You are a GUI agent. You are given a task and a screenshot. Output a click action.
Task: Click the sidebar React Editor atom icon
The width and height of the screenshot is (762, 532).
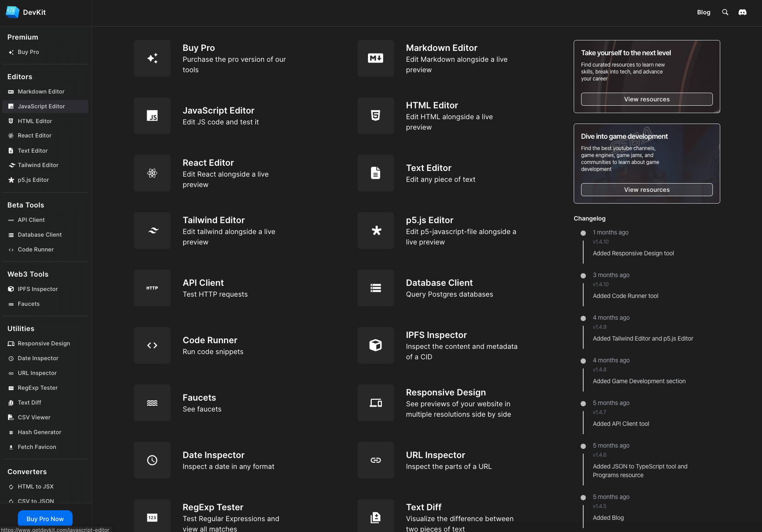coord(11,136)
